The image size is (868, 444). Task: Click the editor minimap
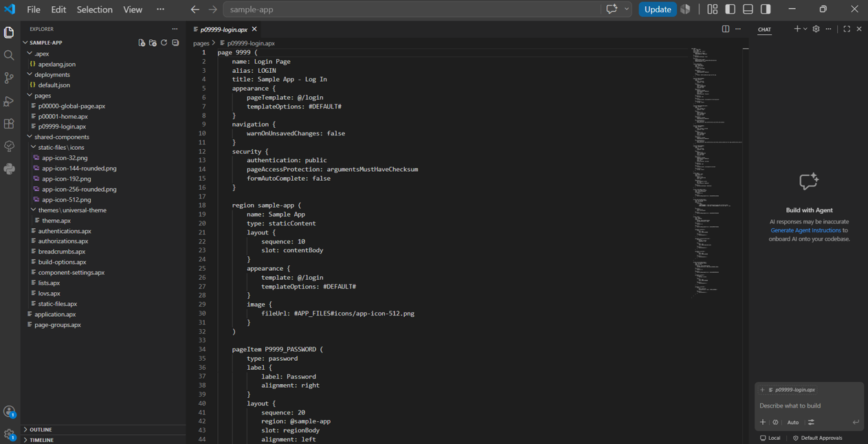coord(717,170)
